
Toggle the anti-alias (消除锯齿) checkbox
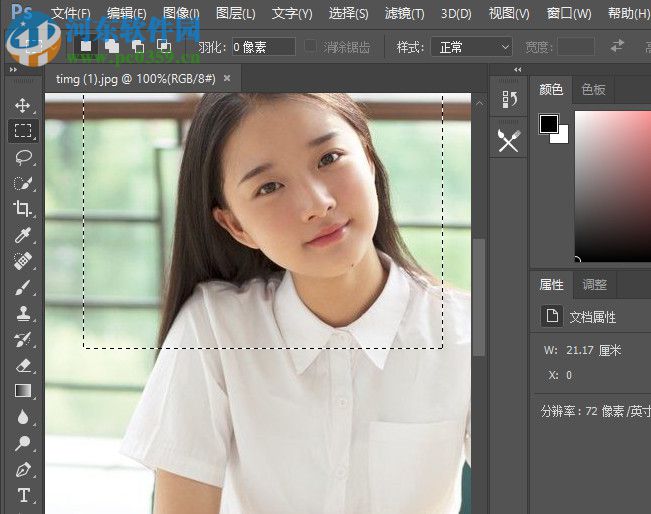pos(310,46)
